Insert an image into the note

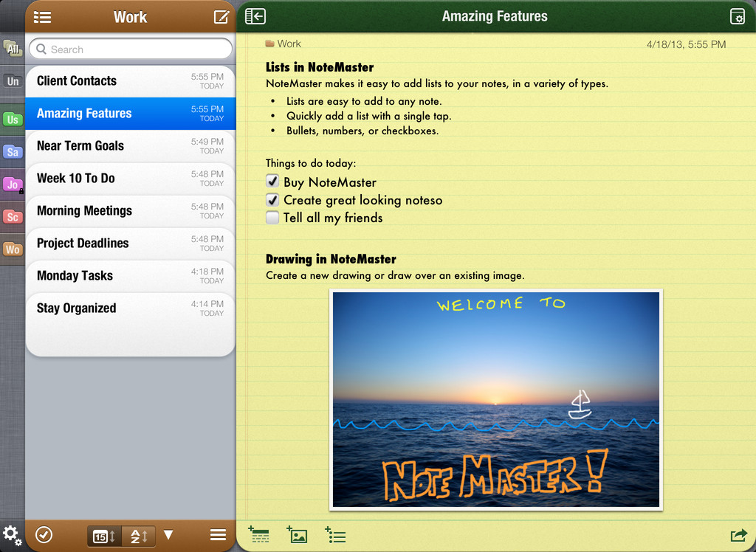click(x=297, y=534)
